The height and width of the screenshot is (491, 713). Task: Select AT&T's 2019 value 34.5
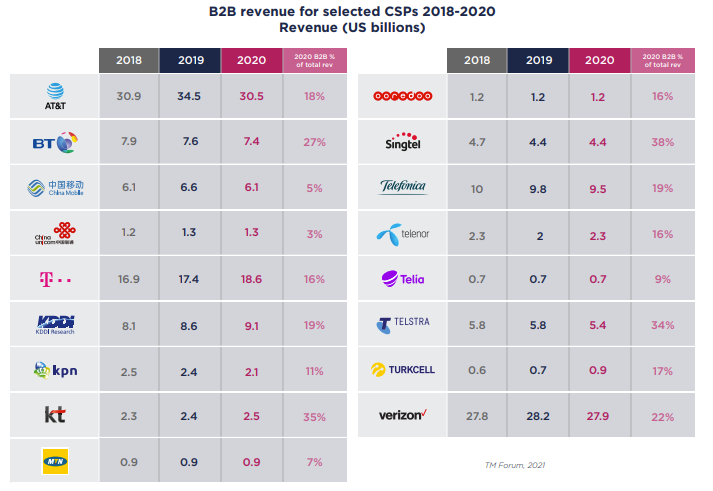[189, 96]
